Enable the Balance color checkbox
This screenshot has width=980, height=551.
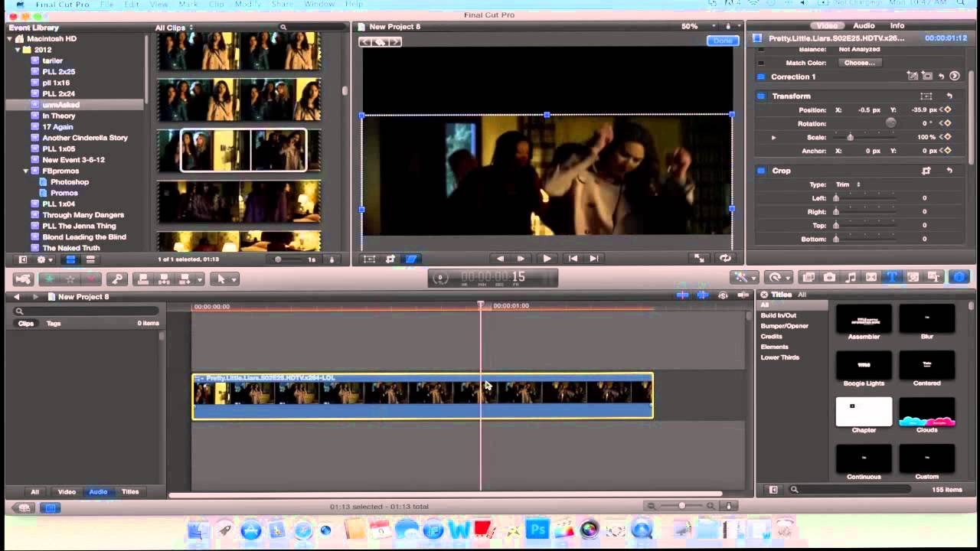pyautogui.click(x=761, y=50)
